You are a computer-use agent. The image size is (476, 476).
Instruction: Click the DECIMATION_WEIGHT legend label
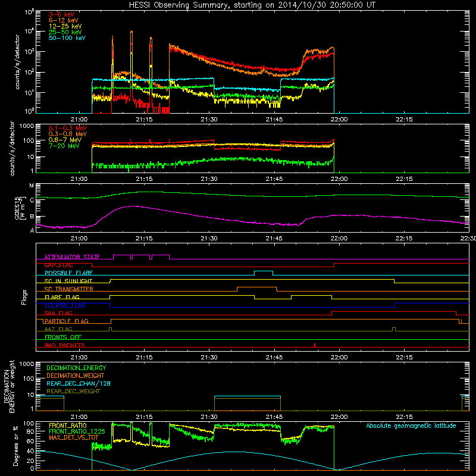76,375
